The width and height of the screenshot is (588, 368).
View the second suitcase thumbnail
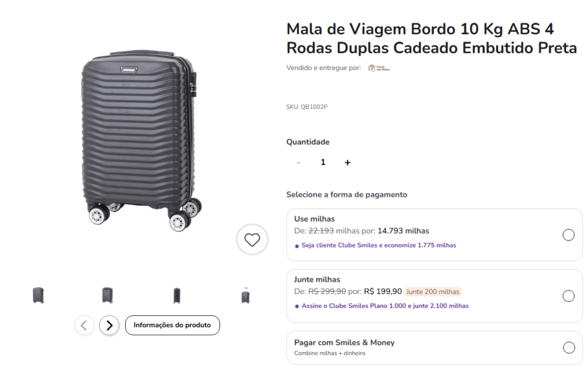pos(107,295)
